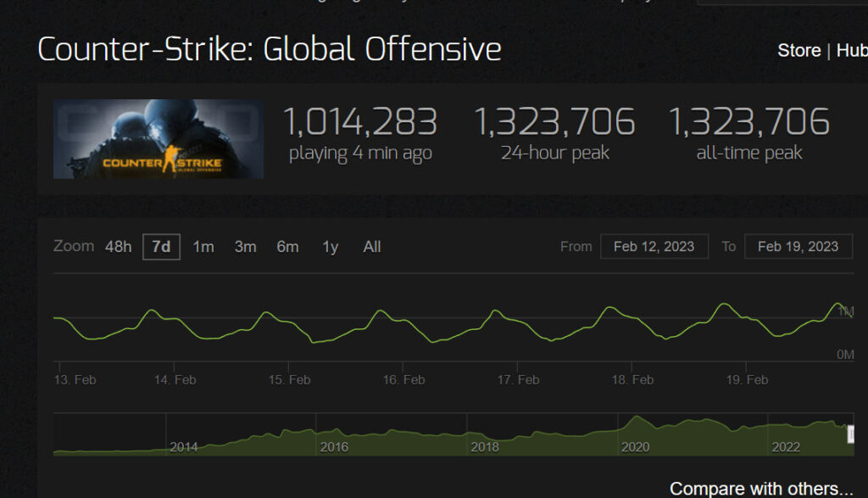Select the 3m zoom option
This screenshot has height=498, width=868.
[x=245, y=247]
